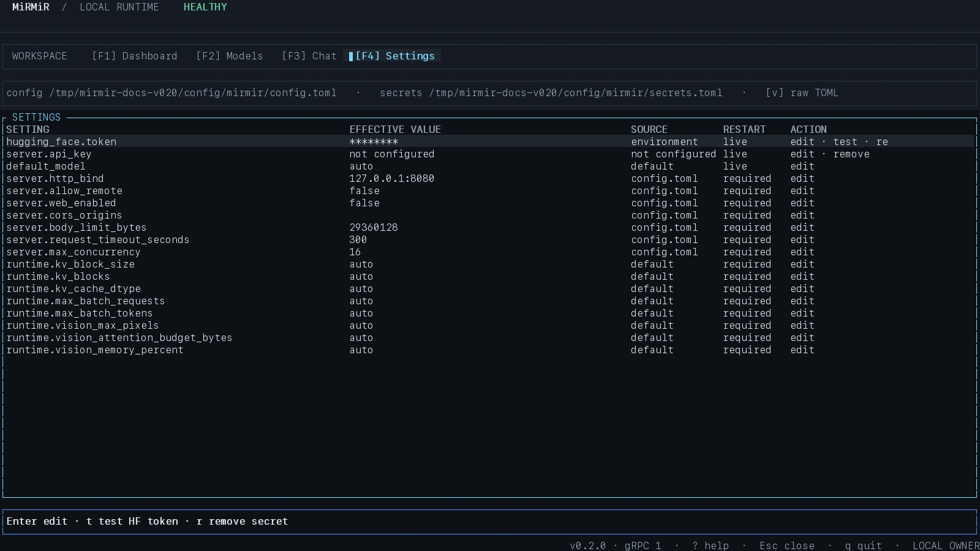Viewport: 980px width, 551px height.
Task: Click edit for server.http_bind
Action: pos(802,178)
